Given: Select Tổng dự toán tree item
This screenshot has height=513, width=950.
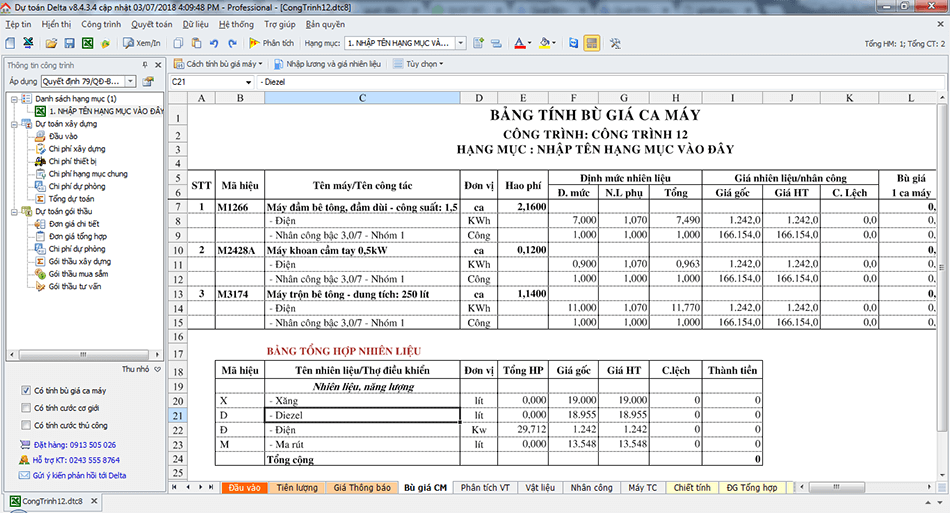Looking at the screenshot, I should point(69,199).
